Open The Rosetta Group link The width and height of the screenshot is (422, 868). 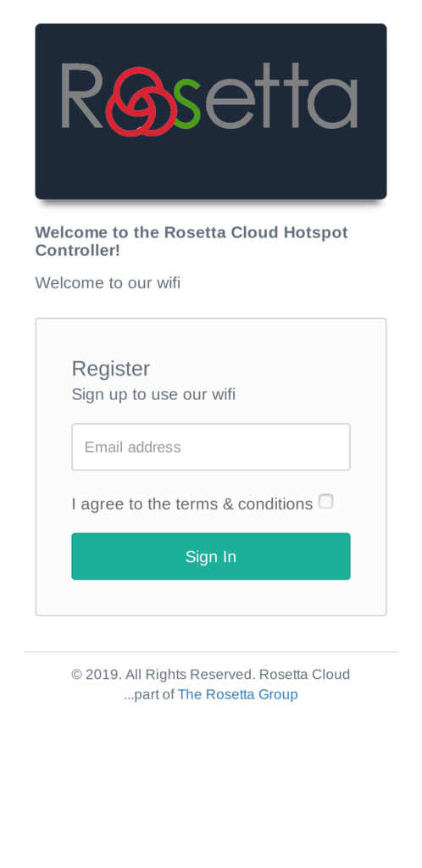point(238,694)
